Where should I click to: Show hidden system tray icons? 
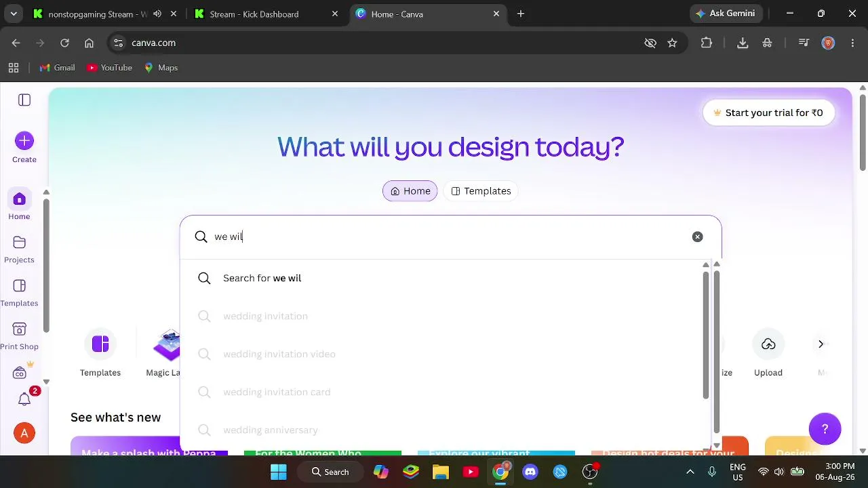pyautogui.click(x=690, y=472)
